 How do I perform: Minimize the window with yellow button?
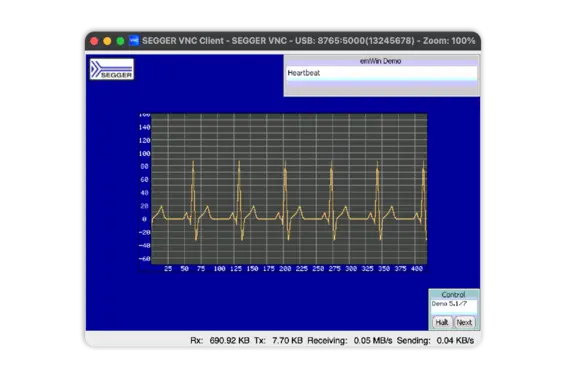pyautogui.click(x=107, y=41)
